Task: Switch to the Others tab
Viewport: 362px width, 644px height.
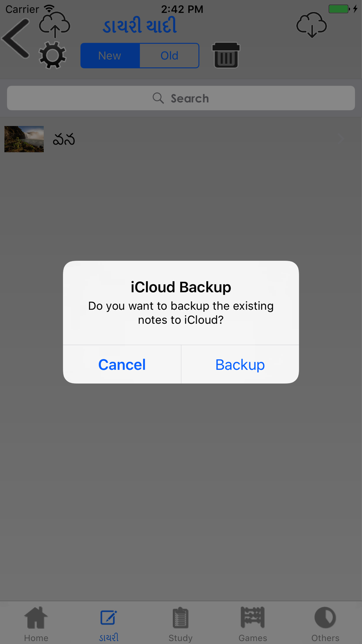Action: coord(325,624)
